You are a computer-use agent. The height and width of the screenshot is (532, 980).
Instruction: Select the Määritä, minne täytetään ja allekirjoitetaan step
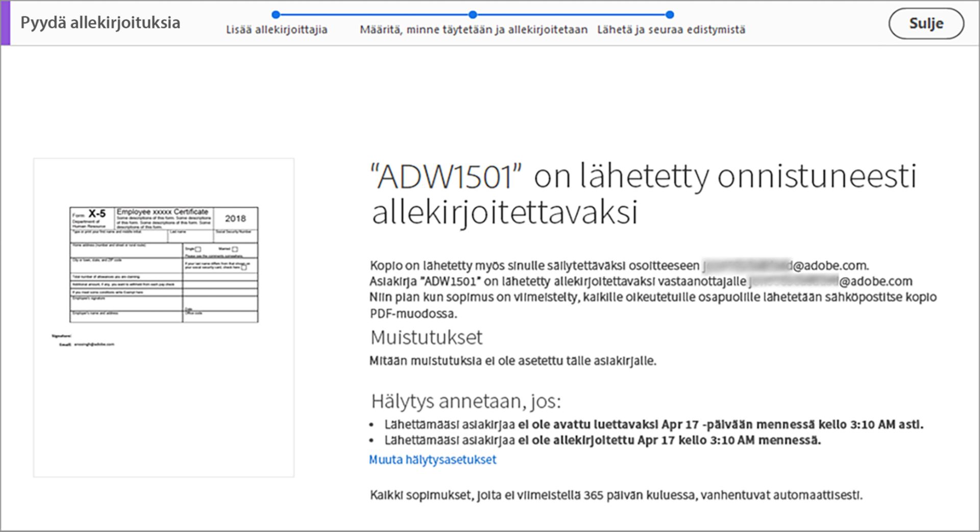473,29
